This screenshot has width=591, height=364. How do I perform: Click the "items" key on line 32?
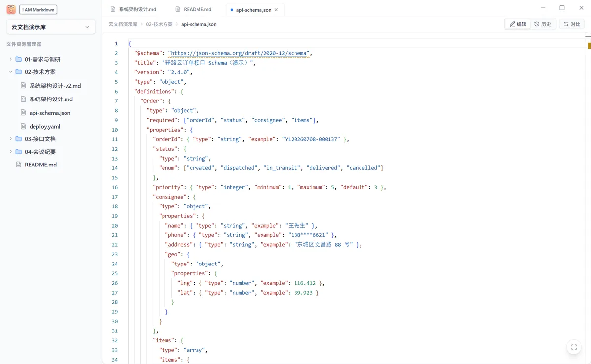pyautogui.click(x=164, y=340)
